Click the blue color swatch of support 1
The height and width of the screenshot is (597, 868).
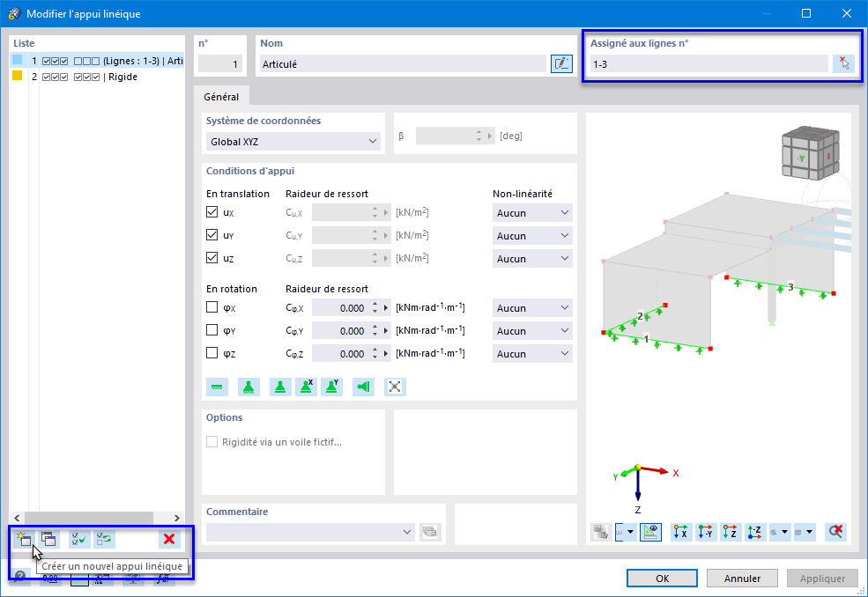[x=17, y=60]
